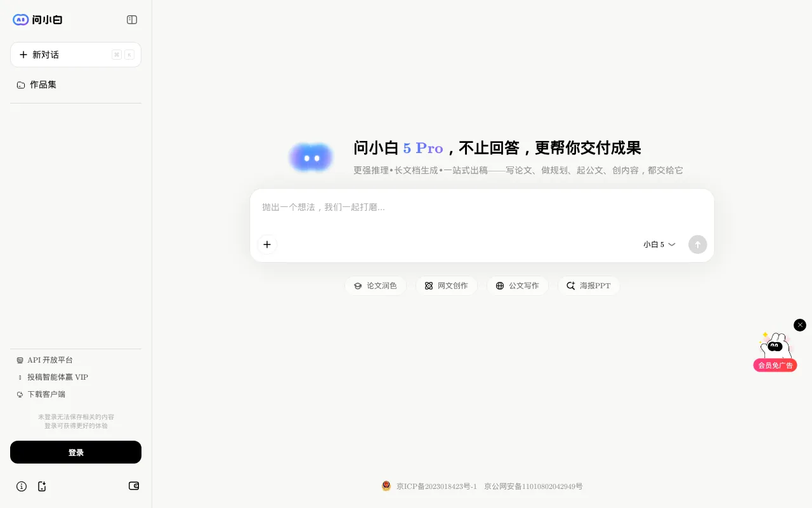Image resolution: width=812 pixels, height=508 pixels.
Task: Click the plus attachment button
Action: (267, 244)
